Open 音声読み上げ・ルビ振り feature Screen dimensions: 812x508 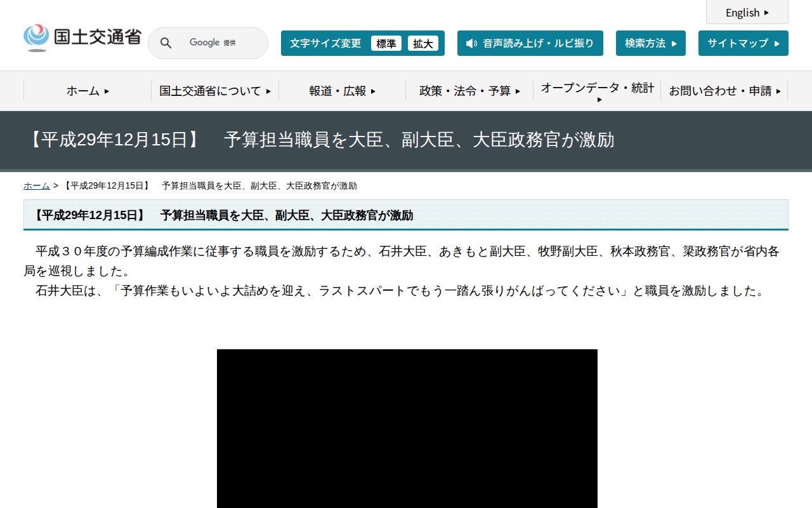click(x=530, y=43)
